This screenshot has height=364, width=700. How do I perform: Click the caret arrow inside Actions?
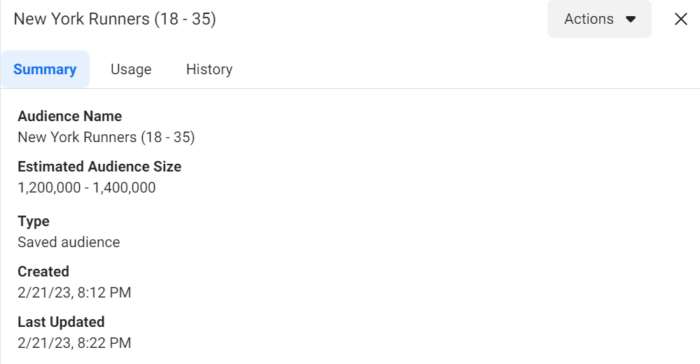click(630, 19)
